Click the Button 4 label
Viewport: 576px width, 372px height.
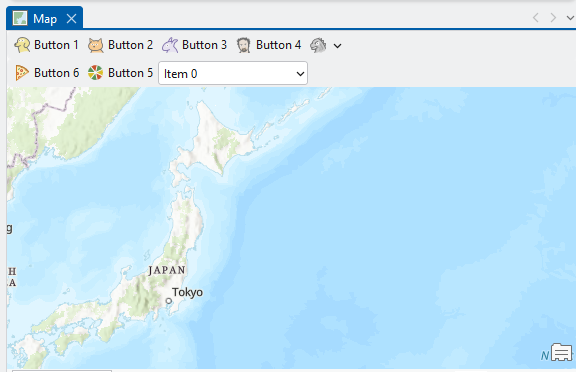pos(278,45)
